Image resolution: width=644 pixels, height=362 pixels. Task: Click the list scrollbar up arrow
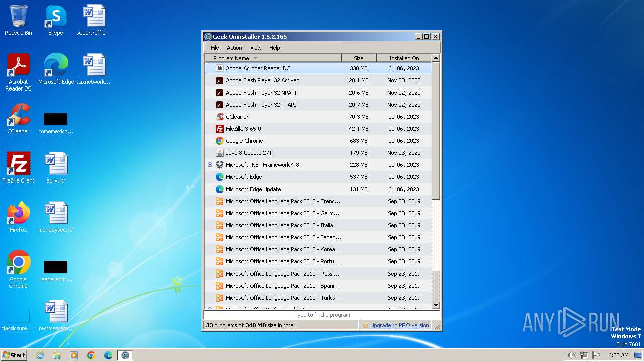(436, 58)
